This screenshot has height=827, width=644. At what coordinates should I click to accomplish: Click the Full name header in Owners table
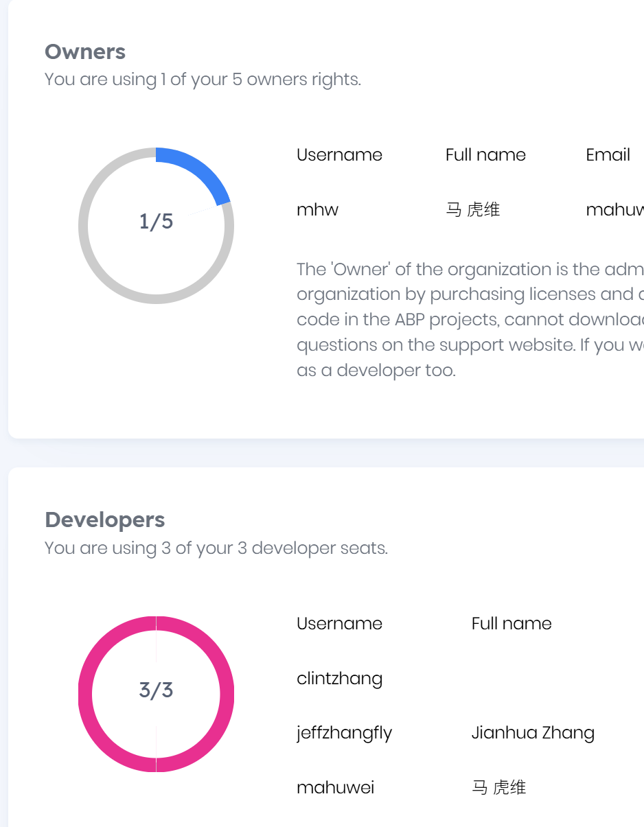pos(485,155)
